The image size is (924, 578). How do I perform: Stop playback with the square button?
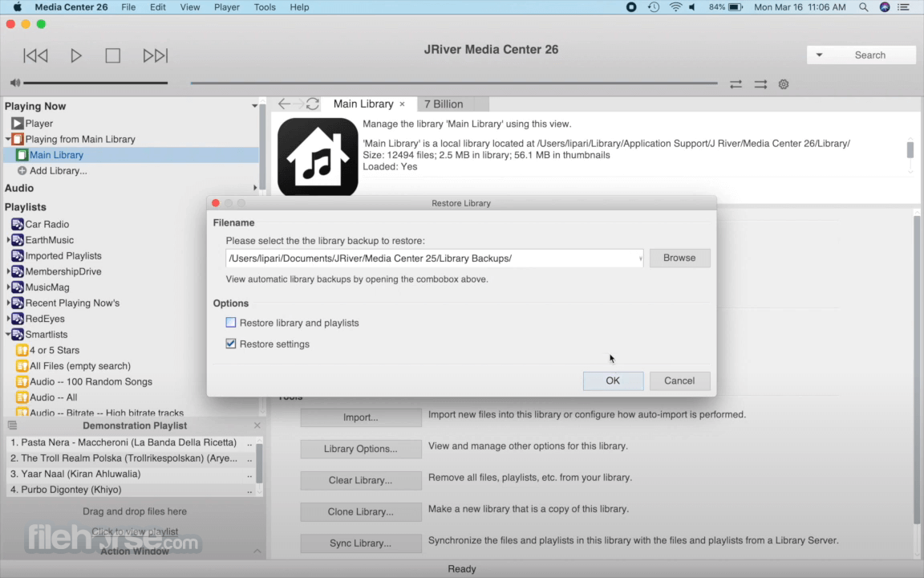click(x=112, y=55)
